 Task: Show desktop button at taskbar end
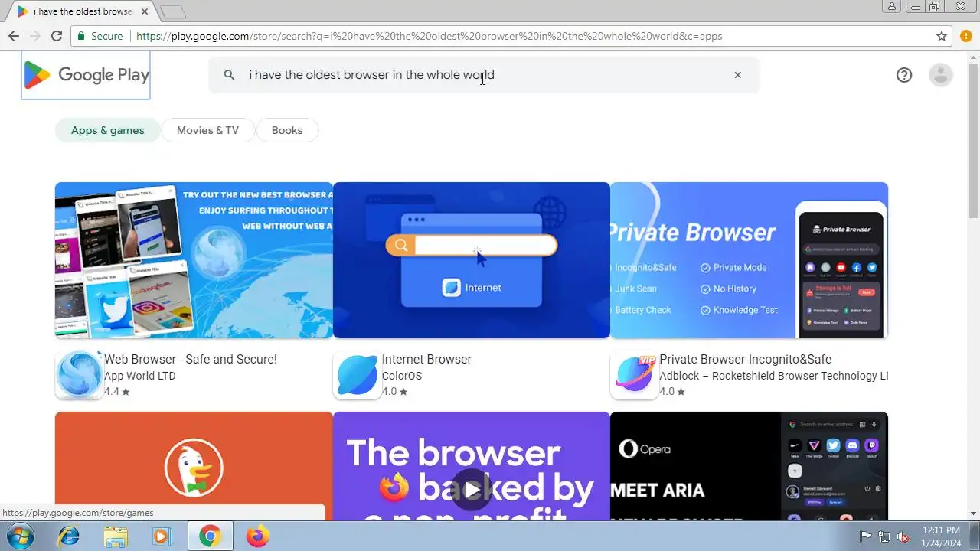point(975,536)
